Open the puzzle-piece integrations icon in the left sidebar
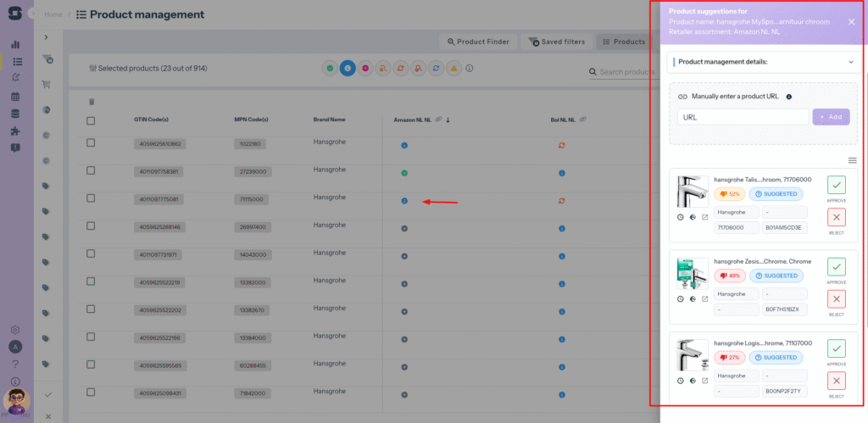The image size is (868, 423). pos(14,131)
